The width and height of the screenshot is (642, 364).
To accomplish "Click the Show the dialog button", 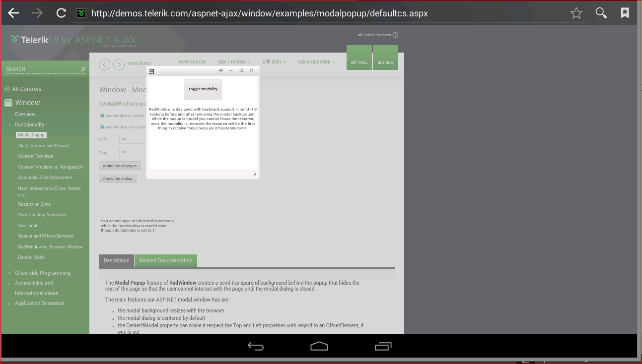I will coord(118,179).
